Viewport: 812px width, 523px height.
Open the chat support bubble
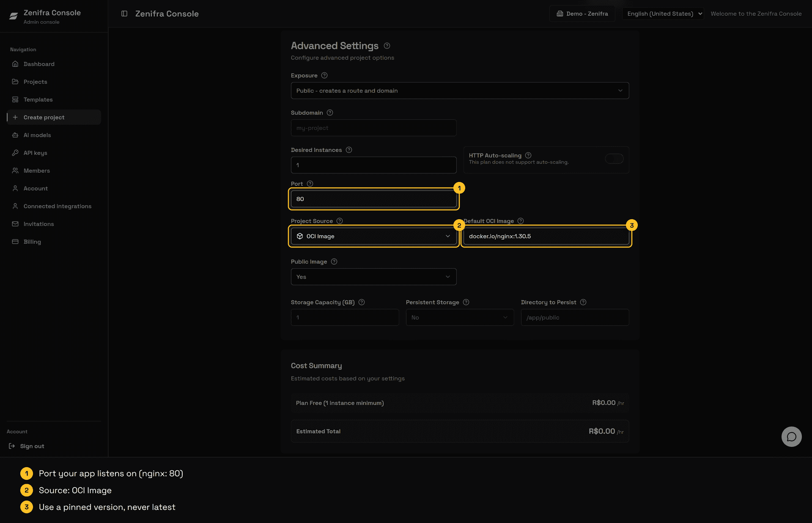(x=792, y=437)
